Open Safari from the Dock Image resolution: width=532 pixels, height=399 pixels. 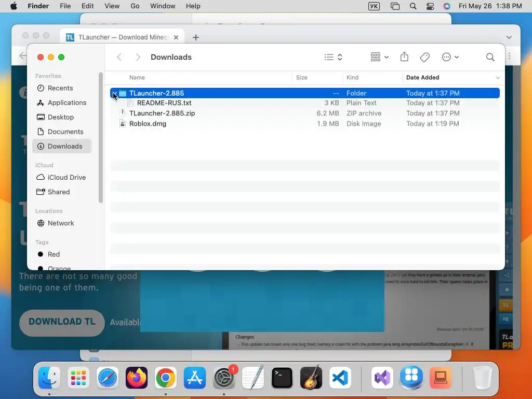click(108, 378)
